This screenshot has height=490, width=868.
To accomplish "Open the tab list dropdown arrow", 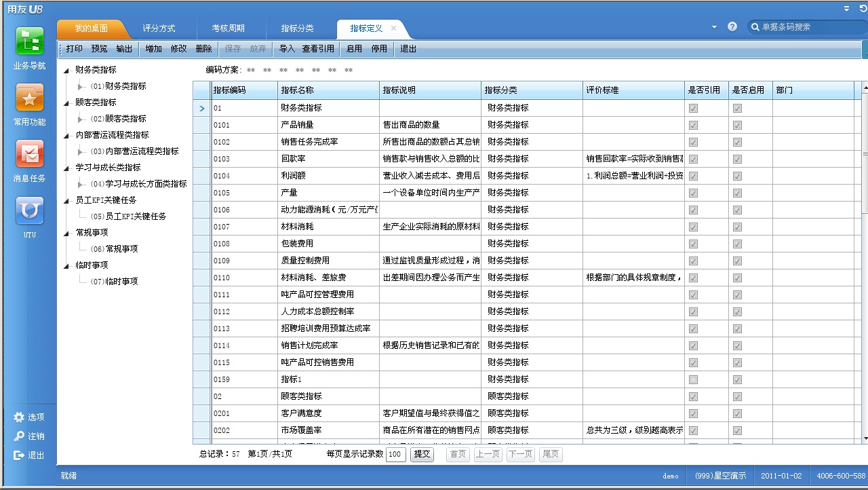I will pyautogui.click(x=714, y=27).
